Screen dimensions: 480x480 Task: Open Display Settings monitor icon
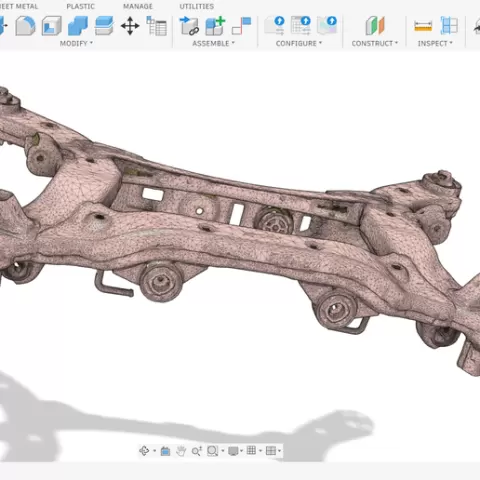(x=233, y=451)
